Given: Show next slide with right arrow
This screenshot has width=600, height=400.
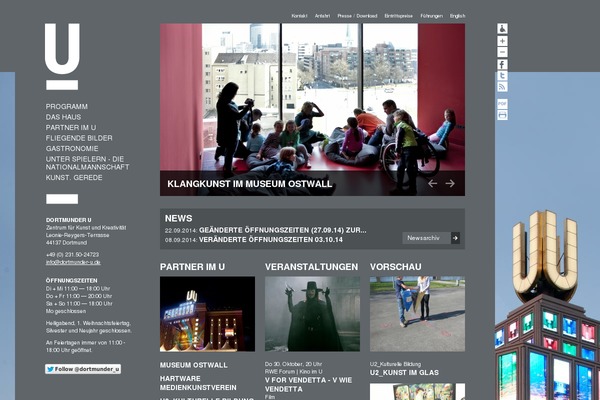Looking at the screenshot, I should pos(450,183).
